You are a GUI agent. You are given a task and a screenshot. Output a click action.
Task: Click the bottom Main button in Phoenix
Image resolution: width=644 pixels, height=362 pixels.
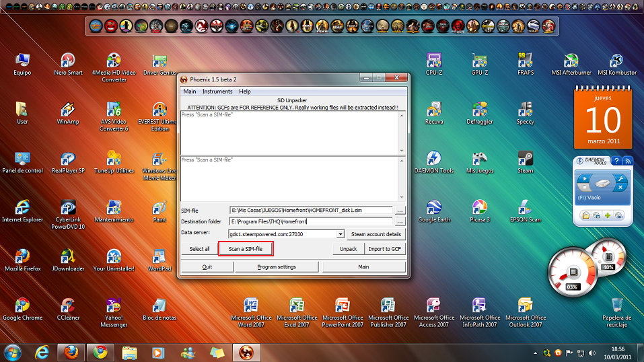(363, 266)
